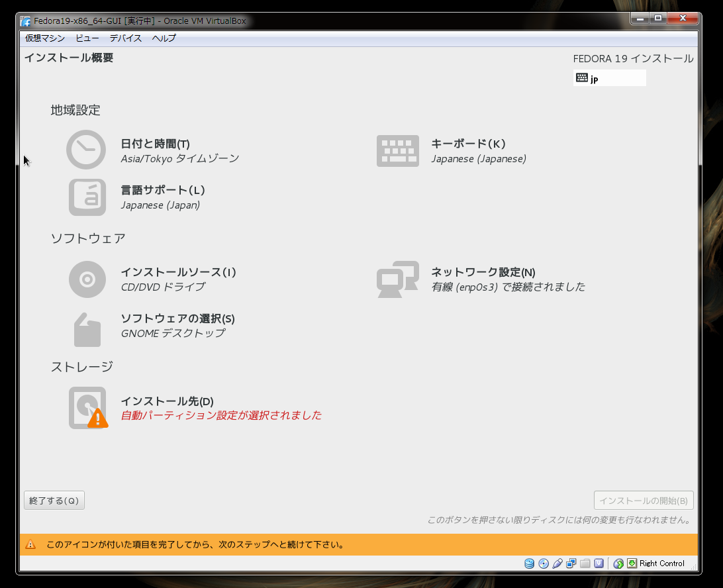The width and height of the screenshot is (723, 588).
Task: Minimize the VirtualBox window
Action: [640, 19]
